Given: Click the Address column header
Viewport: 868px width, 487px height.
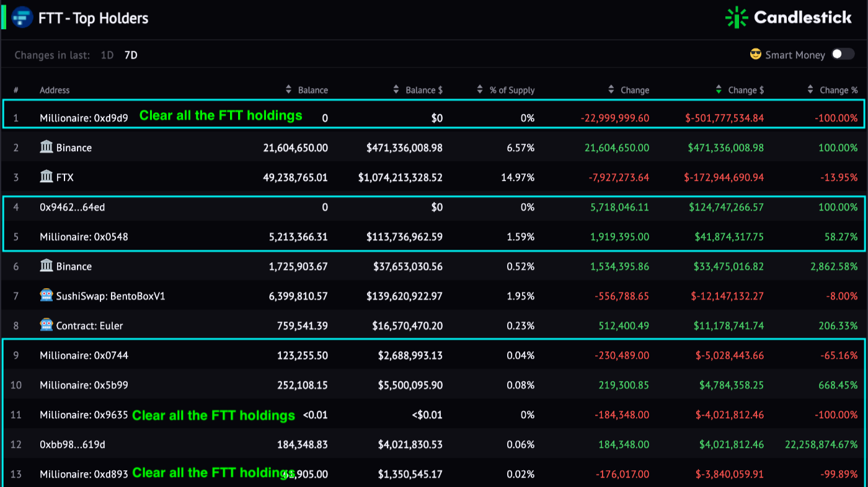Looking at the screenshot, I should [x=55, y=89].
